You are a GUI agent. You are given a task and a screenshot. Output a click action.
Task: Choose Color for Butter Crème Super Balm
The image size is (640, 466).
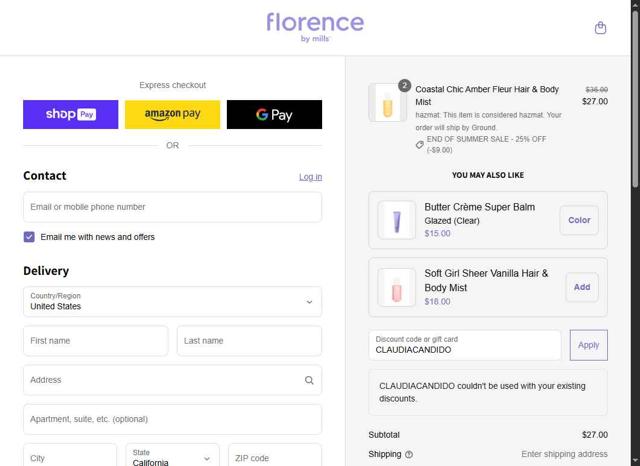(x=579, y=220)
